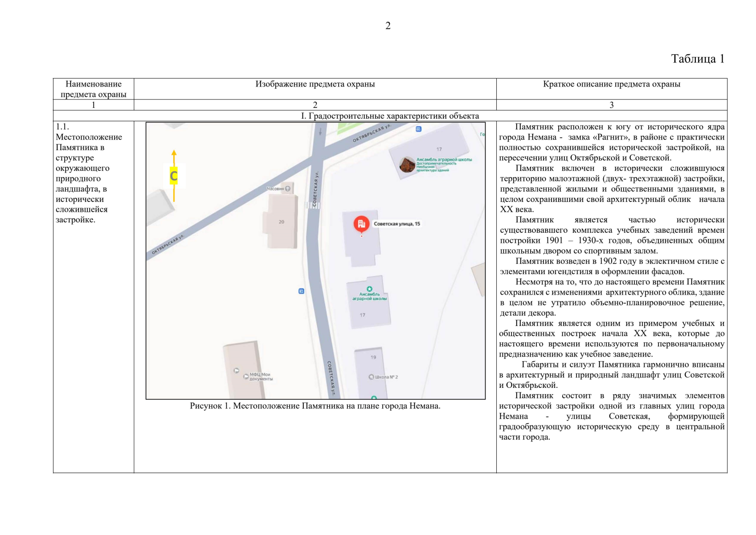Click the 'Достопримечательность' caption under Ансамбль title
Image resolution: width=756 pixels, height=535 pixels.
point(436,164)
